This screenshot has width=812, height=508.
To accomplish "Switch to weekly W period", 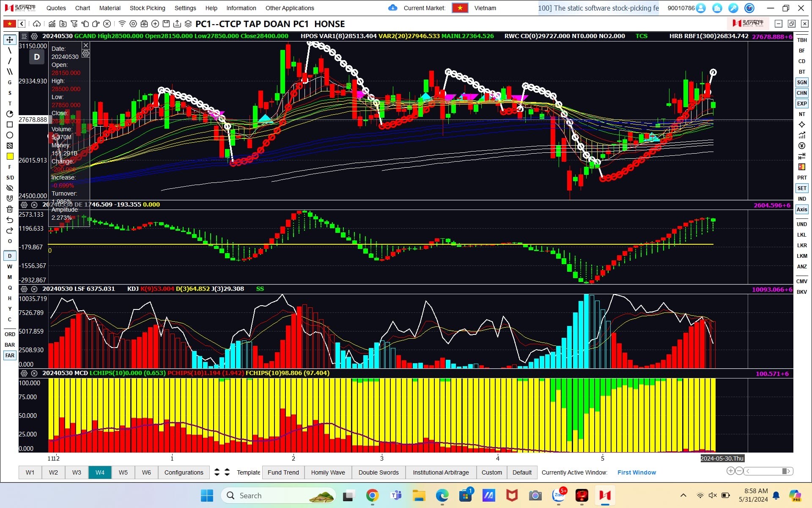I will click(x=10, y=266).
